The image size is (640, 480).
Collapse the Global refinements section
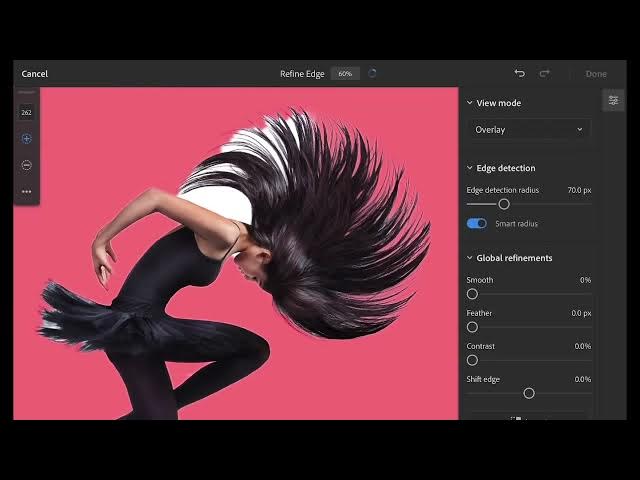click(x=469, y=258)
